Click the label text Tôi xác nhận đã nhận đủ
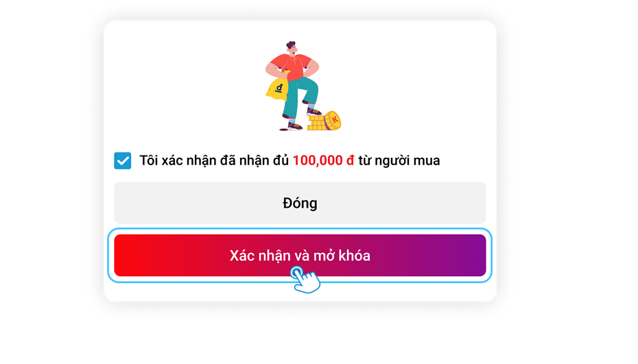The height and width of the screenshot is (364, 638). (214, 160)
